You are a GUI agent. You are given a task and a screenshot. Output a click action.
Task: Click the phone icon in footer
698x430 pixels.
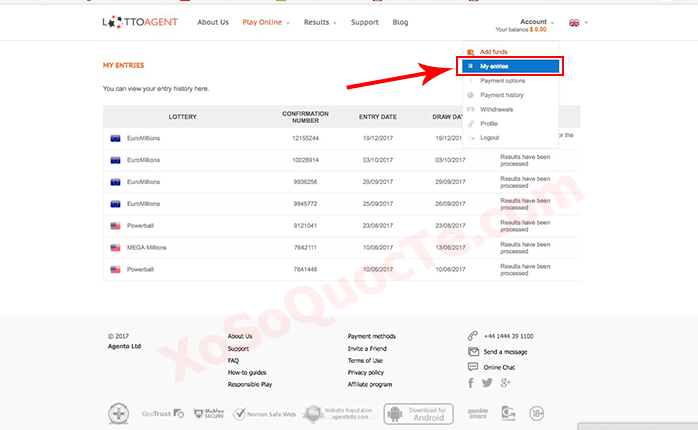click(x=473, y=336)
